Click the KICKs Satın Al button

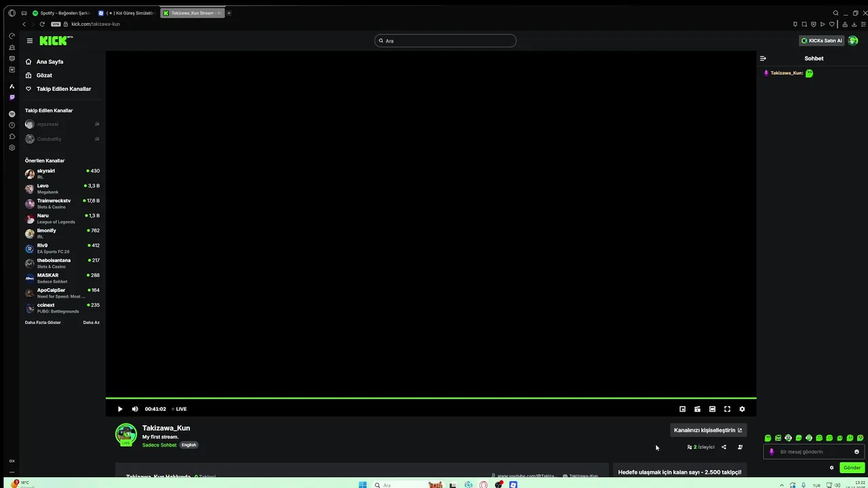[x=822, y=41]
